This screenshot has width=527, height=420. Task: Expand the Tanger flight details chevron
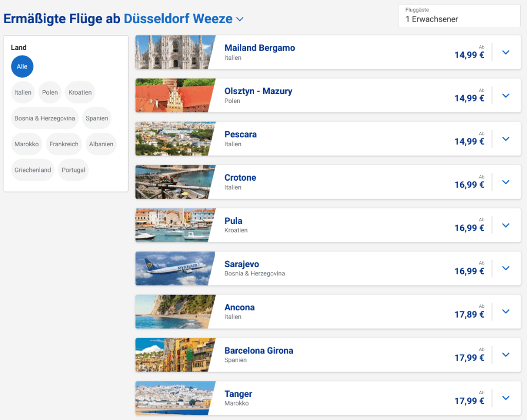[x=506, y=398]
